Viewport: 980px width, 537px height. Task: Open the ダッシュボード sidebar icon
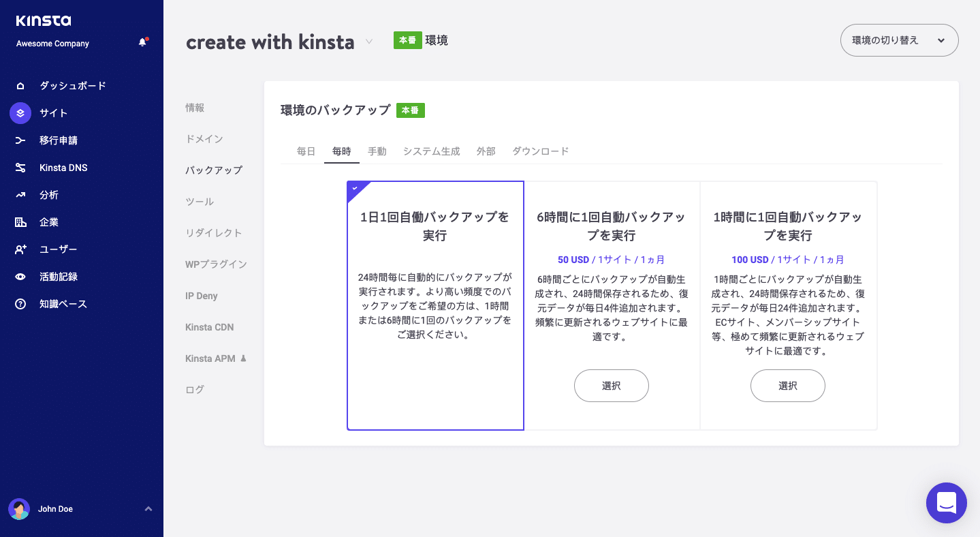(x=20, y=85)
